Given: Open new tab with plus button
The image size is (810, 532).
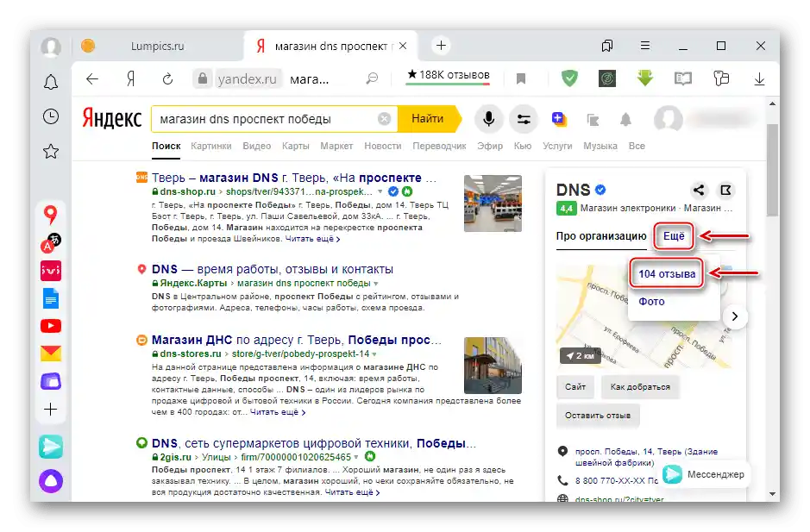Looking at the screenshot, I should pyautogui.click(x=441, y=46).
